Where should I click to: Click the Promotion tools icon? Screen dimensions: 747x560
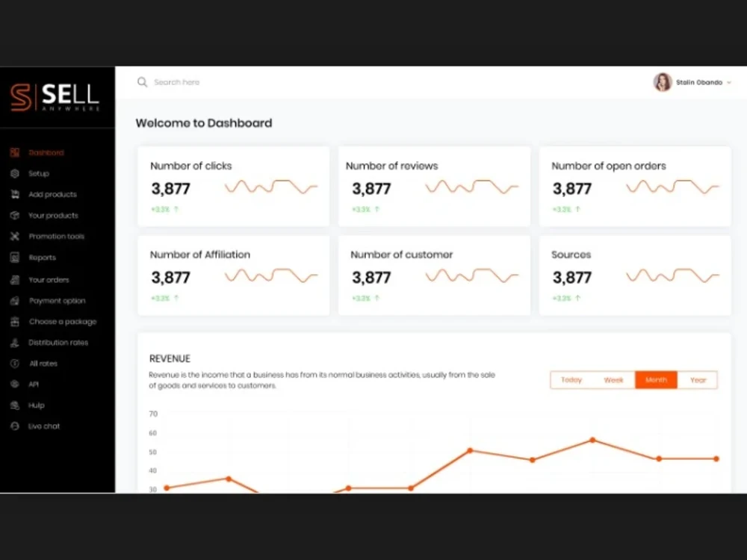point(15,236)
